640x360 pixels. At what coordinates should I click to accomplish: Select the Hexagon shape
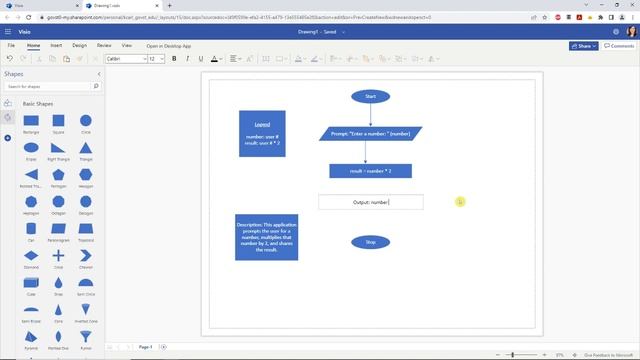(x=86, y=175)
